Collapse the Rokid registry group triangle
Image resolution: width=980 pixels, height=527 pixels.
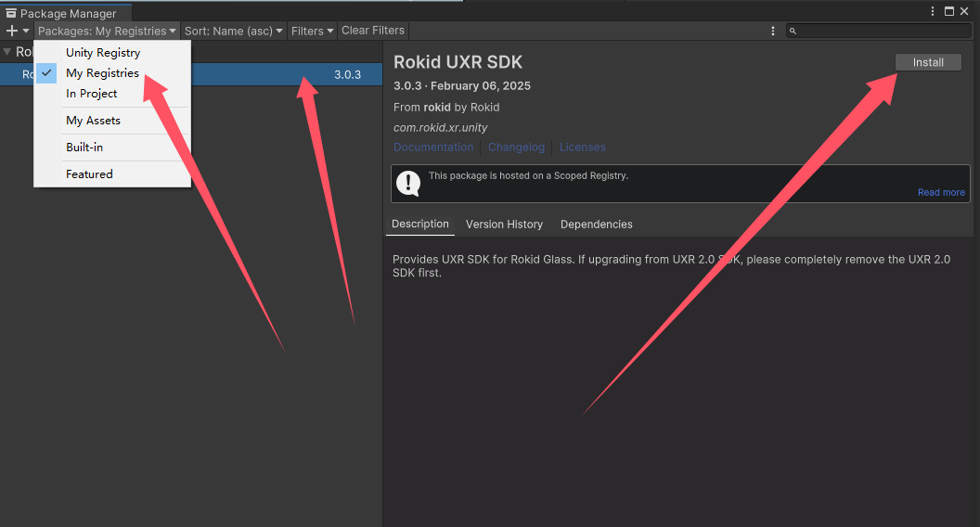(7, 52)
